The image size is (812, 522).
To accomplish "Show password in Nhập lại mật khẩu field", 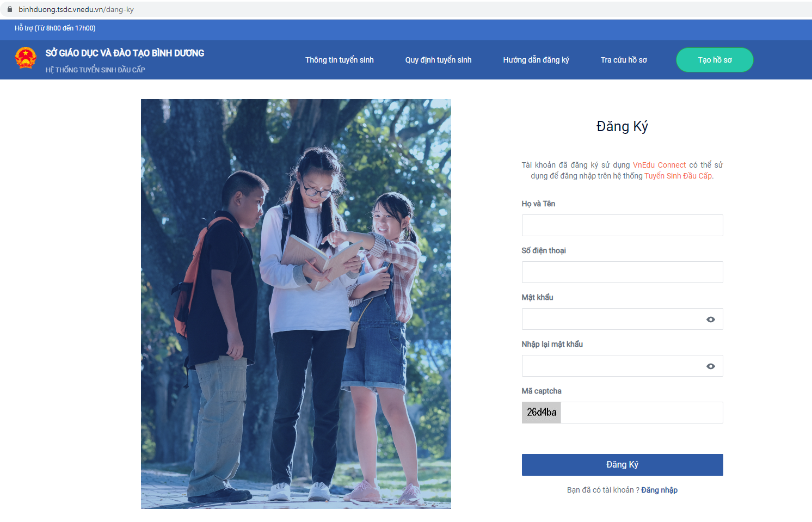I will coord(710,366).
